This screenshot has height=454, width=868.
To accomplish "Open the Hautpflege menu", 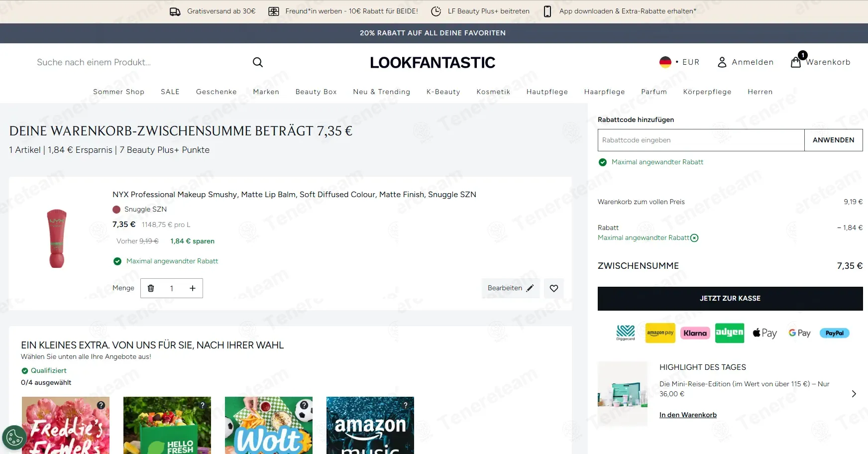I will click(x=547, y=92).
